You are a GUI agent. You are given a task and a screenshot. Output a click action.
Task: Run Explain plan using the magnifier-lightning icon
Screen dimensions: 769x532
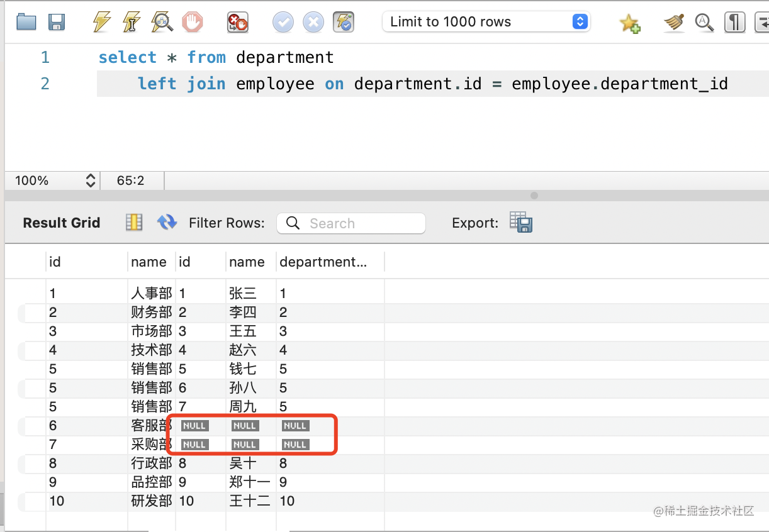[162, 22]
